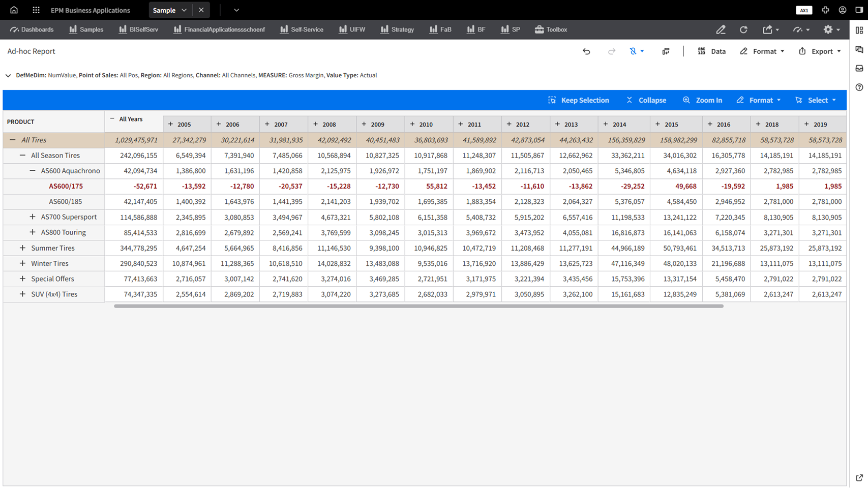
Task: Click the help question mark icon
Action: (x=859, y=87)
